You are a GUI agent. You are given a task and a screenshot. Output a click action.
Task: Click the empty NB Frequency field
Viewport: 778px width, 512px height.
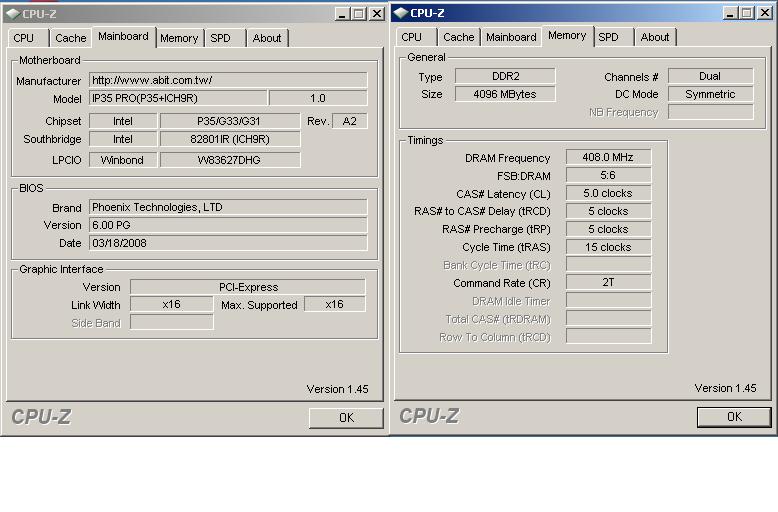[711, 112]
